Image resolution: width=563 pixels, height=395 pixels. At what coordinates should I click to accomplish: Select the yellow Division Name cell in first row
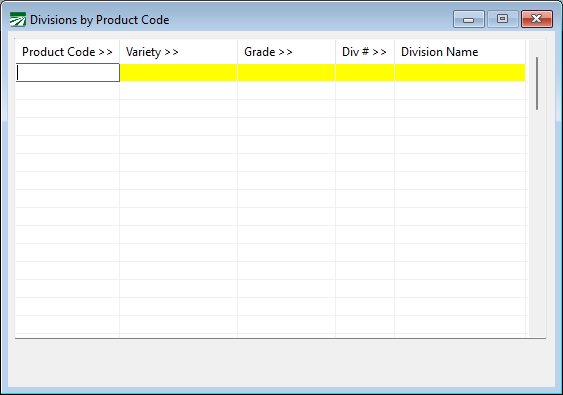[460, 73]
